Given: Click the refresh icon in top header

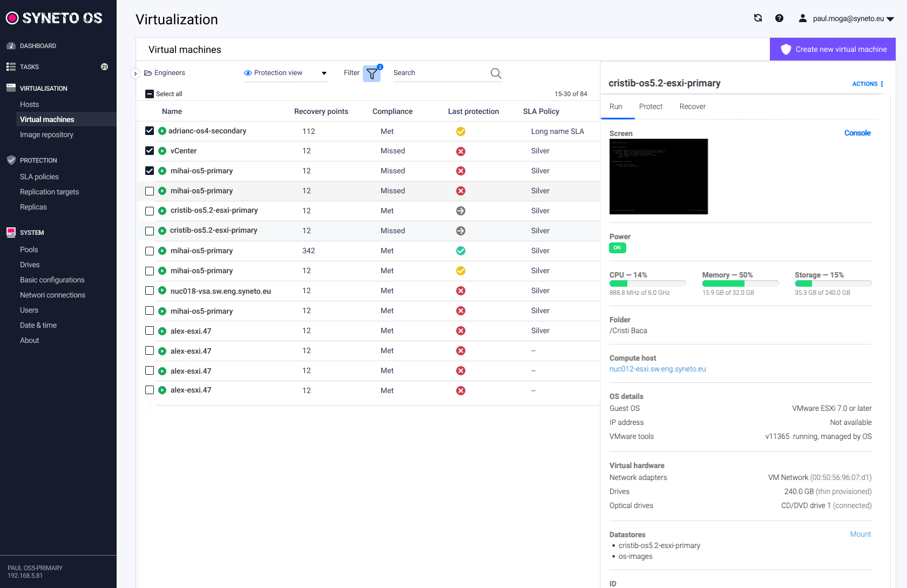Looking at the screenshot, I should click(x=758, y=18).
